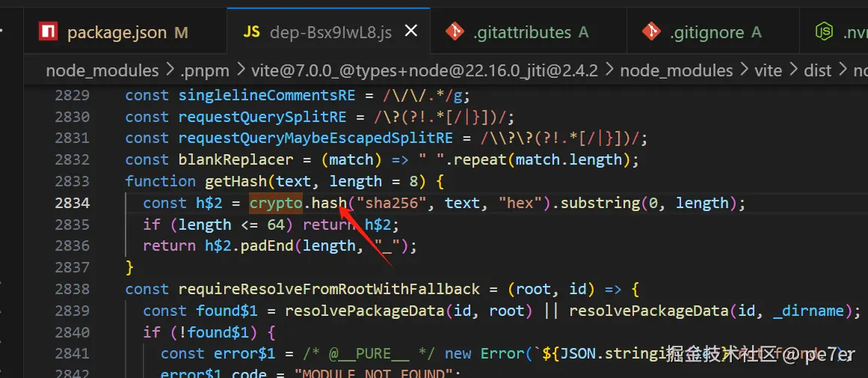The height and width of the screenshot is (378, 868).
Task: Click node_modules at start of breadcrumb
Action: [x=102, y=70]
